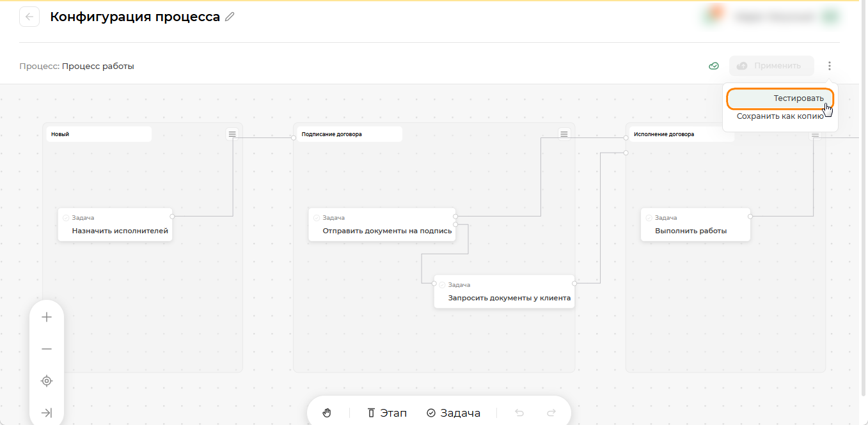
Task: Click the collapse panel arrow icon
Action: pos(47,413)
